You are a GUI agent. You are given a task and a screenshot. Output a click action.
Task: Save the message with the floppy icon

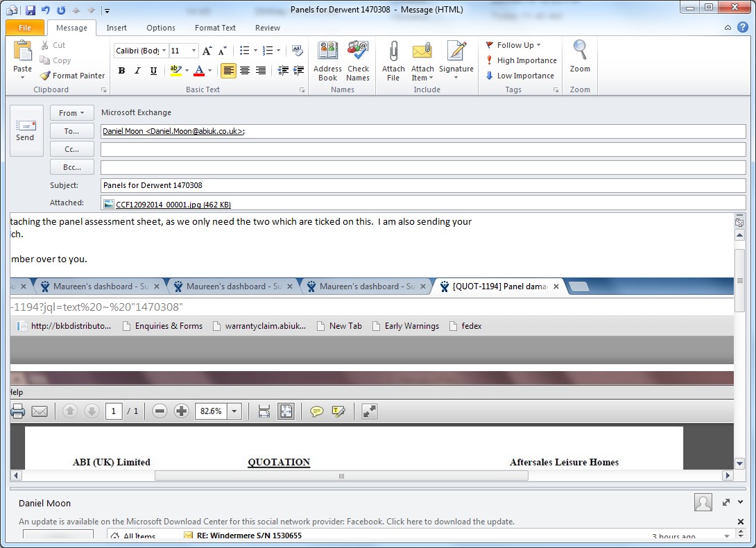(31, 10)
